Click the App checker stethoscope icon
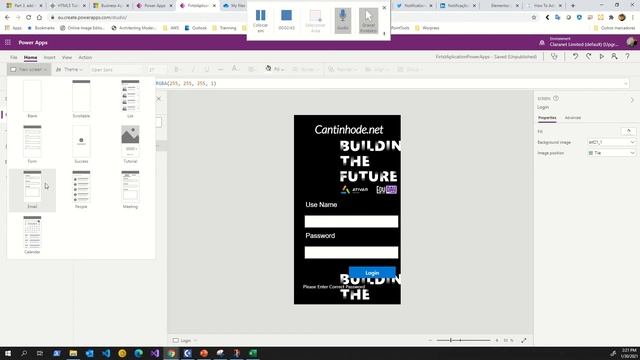 pyautogui.click(x=554, y=57)
